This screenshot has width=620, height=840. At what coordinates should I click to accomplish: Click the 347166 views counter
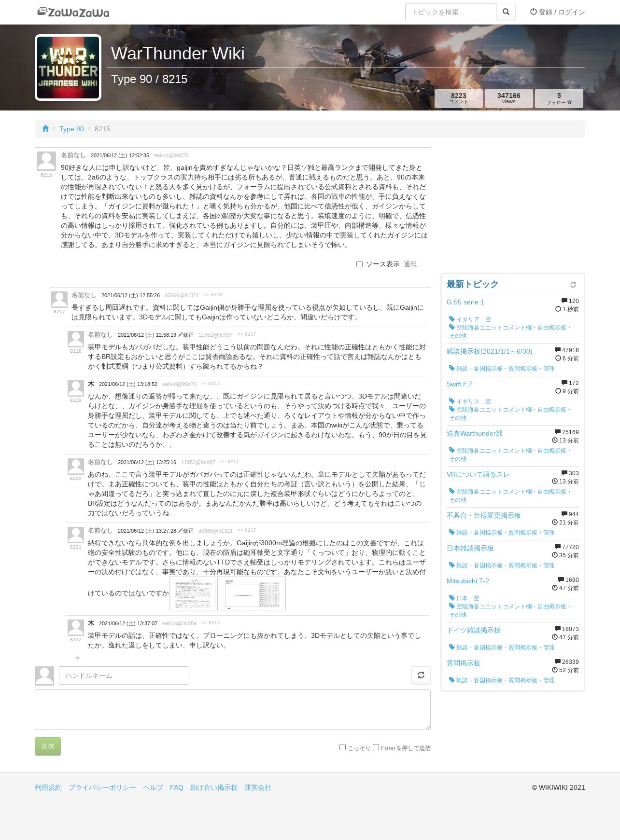point(509,98)
